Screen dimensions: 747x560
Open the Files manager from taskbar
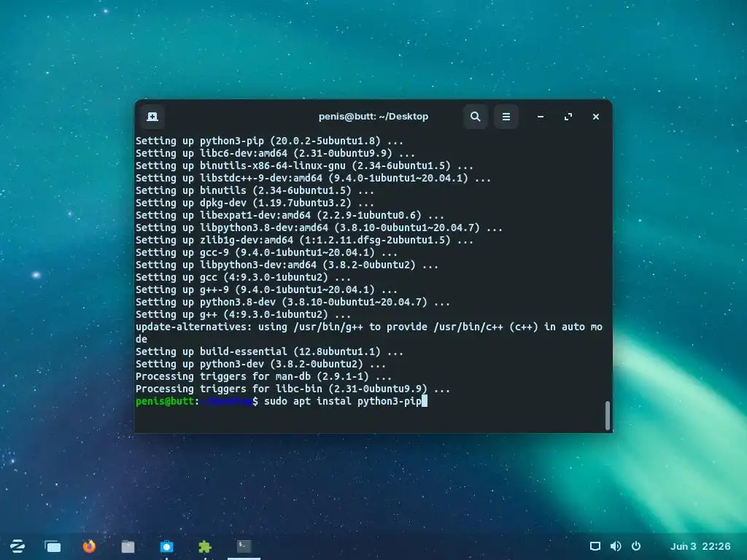coord(128,546)
